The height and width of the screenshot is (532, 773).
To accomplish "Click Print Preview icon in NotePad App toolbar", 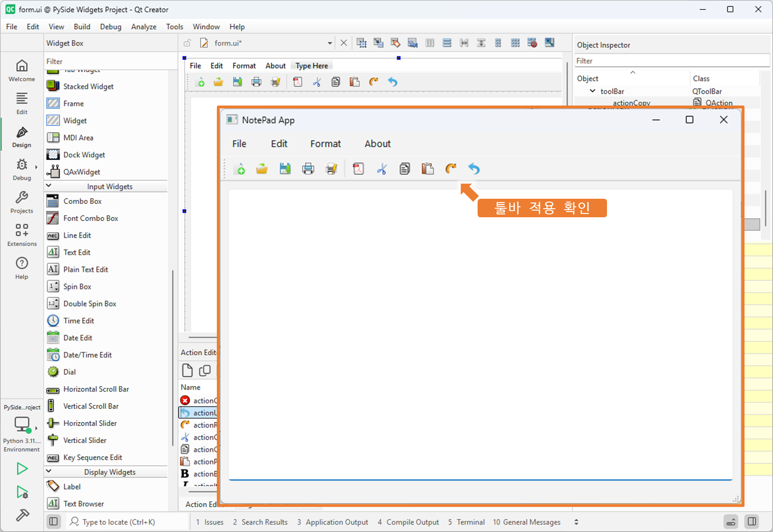I will tap(332, 168).
